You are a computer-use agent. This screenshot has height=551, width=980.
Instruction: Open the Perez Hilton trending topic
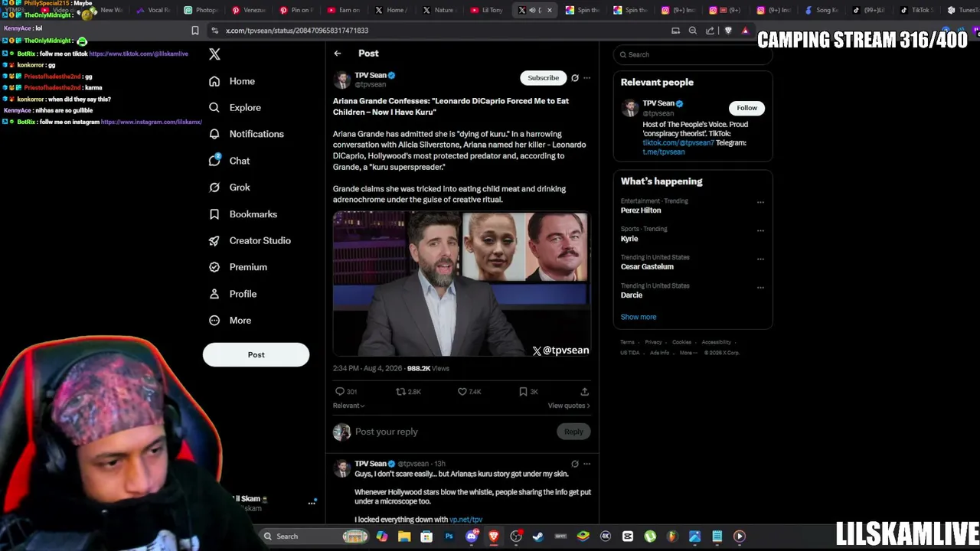(x=641, y=210)
